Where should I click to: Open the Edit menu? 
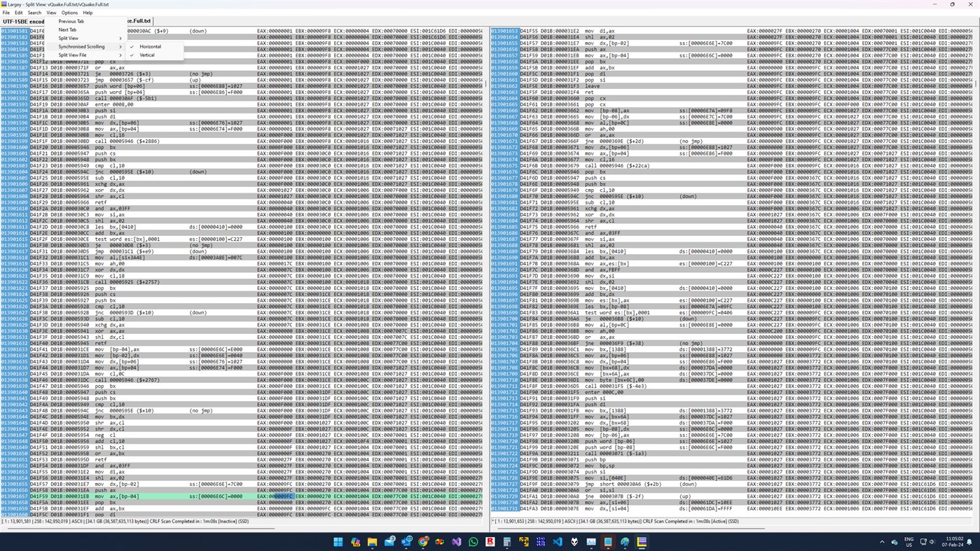pyautogui.click(x=19, y=13)
